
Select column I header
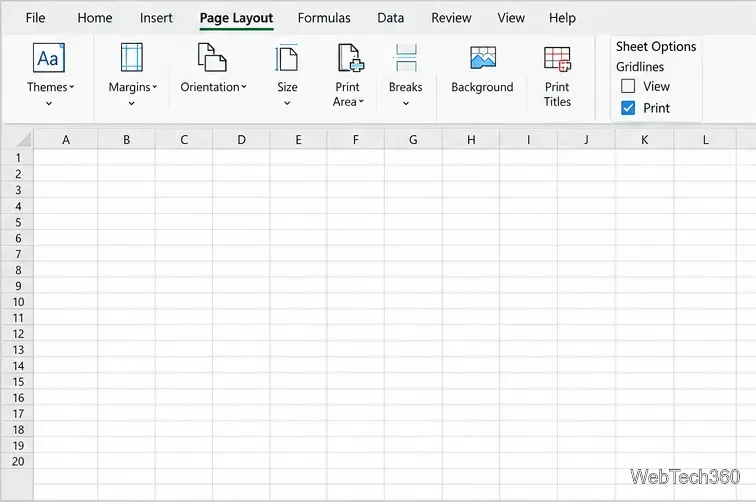click(x=528, y=139)
